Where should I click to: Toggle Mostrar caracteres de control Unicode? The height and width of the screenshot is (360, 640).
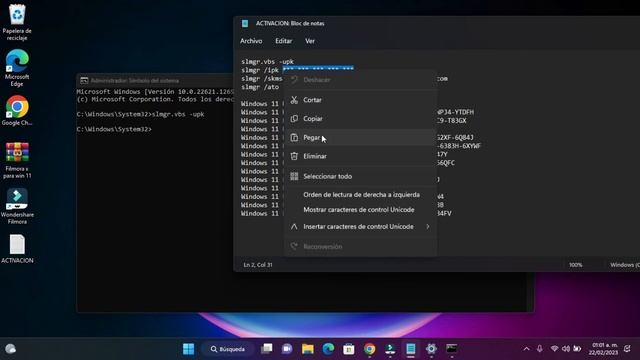(x=360, y=210)
